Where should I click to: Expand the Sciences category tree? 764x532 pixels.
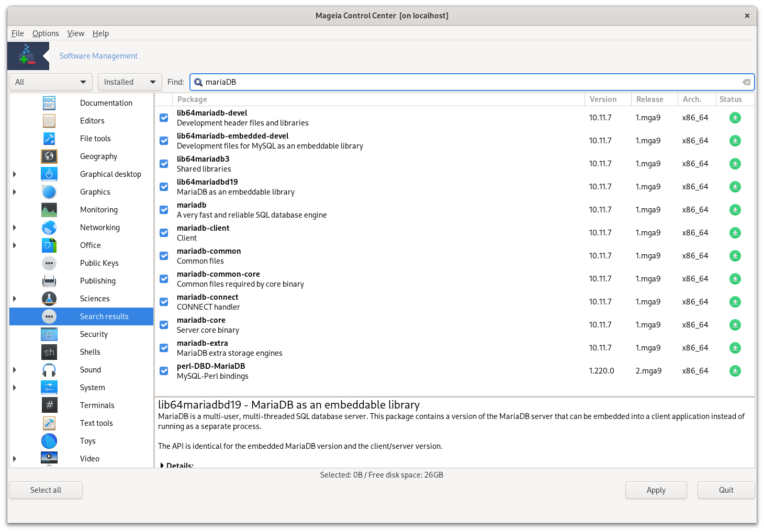coord(15,299)
